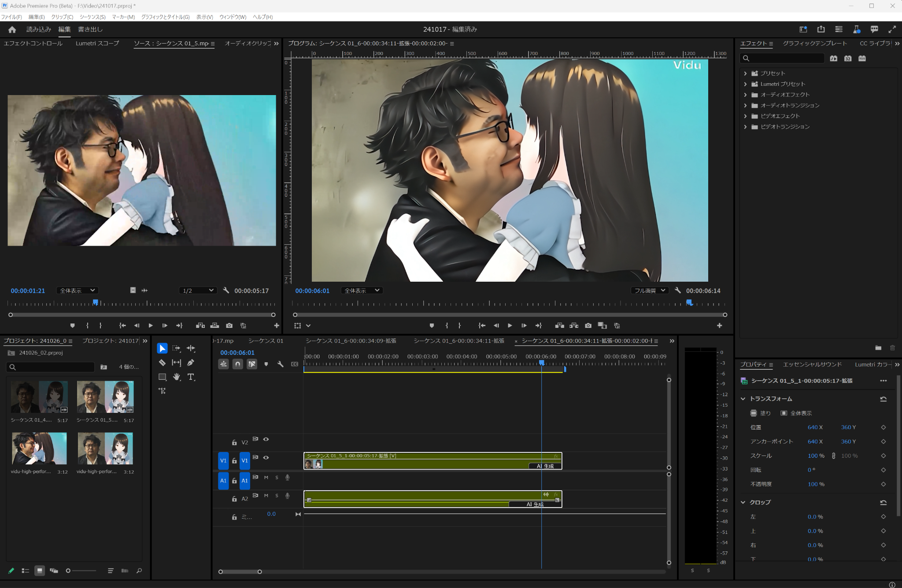Click the Effects panel search field

coord(782,58)
